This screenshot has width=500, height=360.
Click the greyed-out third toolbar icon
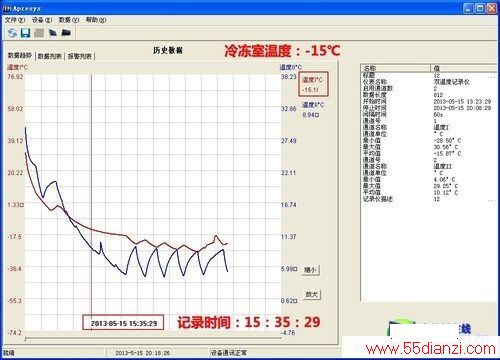(x=39, y=33)
